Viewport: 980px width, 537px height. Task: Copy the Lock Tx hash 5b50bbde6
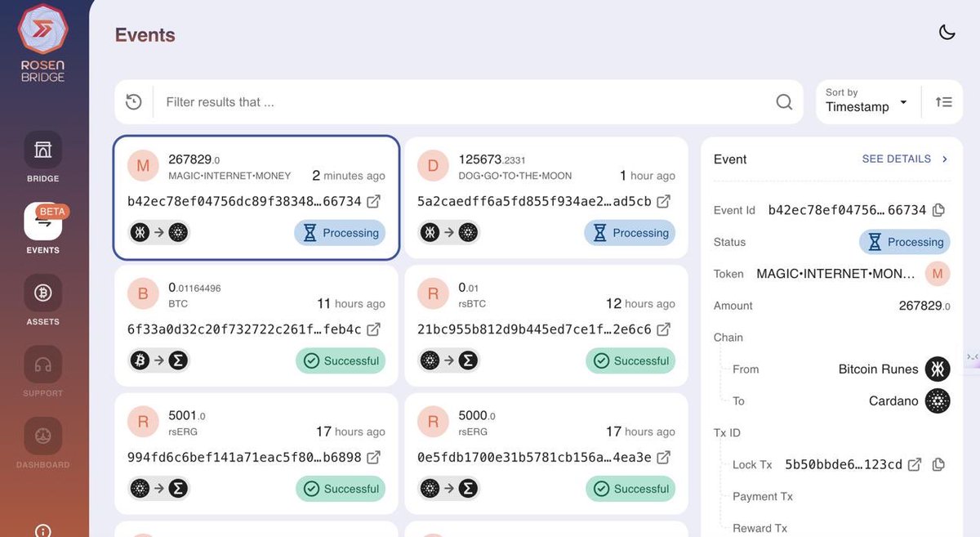[x=938, y=463]
